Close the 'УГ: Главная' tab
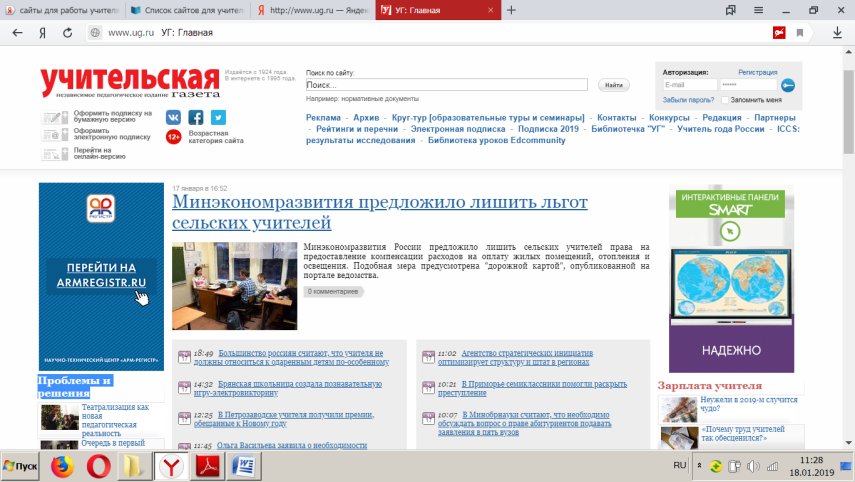 click(x=490, y=10)
